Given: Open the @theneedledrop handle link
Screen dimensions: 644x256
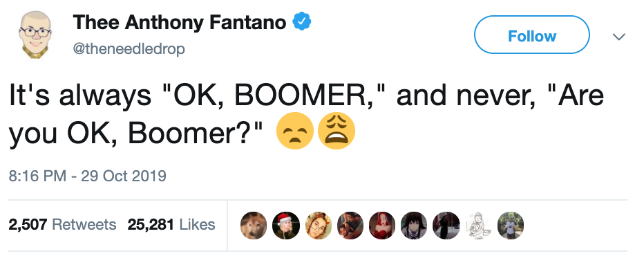Looking at the screenshot, I should (129, 49).
